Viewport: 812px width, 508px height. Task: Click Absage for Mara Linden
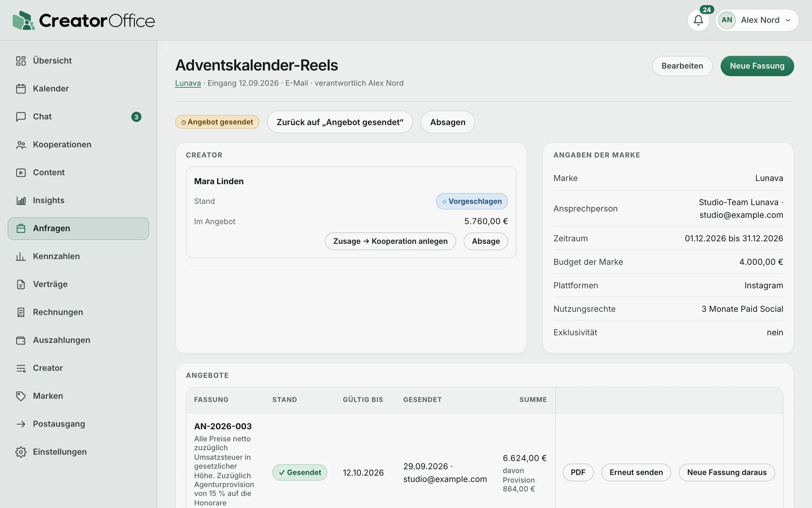coord(486,241)
